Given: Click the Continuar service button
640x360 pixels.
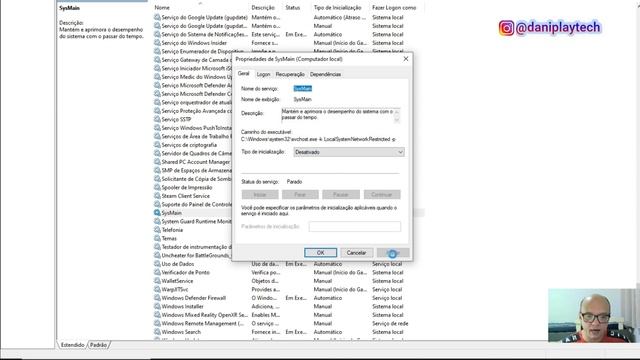Looking at the screenshot, I should (x=382, y=194).
